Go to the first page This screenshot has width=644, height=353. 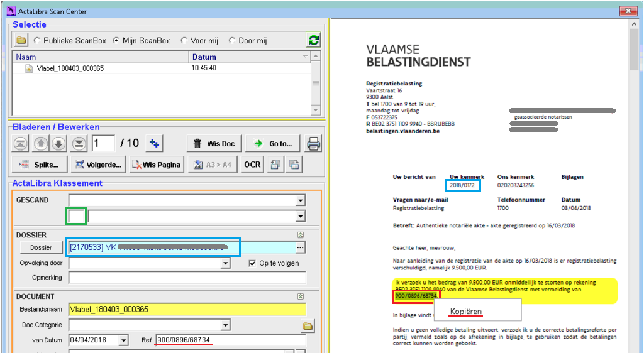[21, 143]
